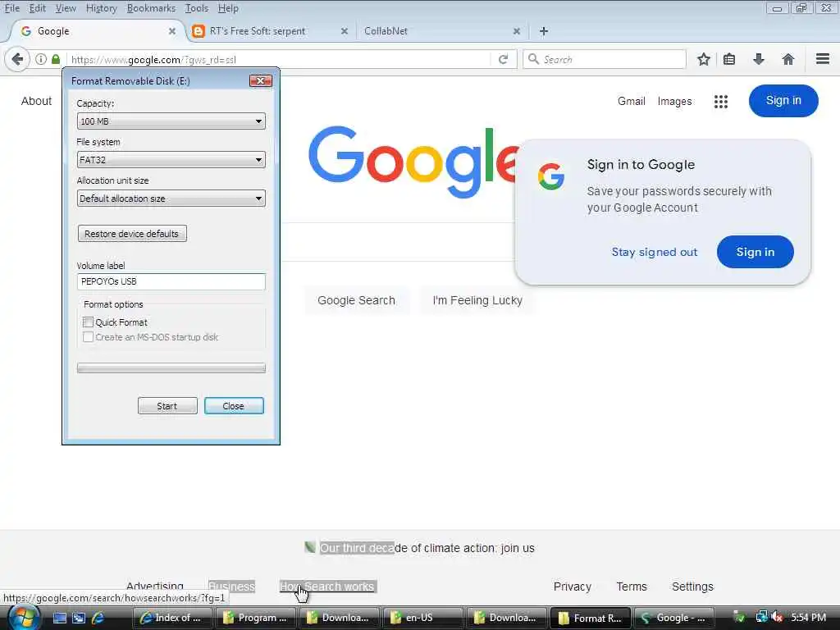
Task: Close the CollabNet tab
Action: click(517, 31)
